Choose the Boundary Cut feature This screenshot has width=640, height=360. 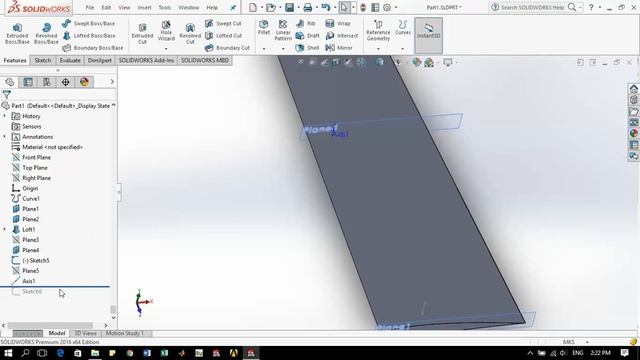click(x=227, y=48)
